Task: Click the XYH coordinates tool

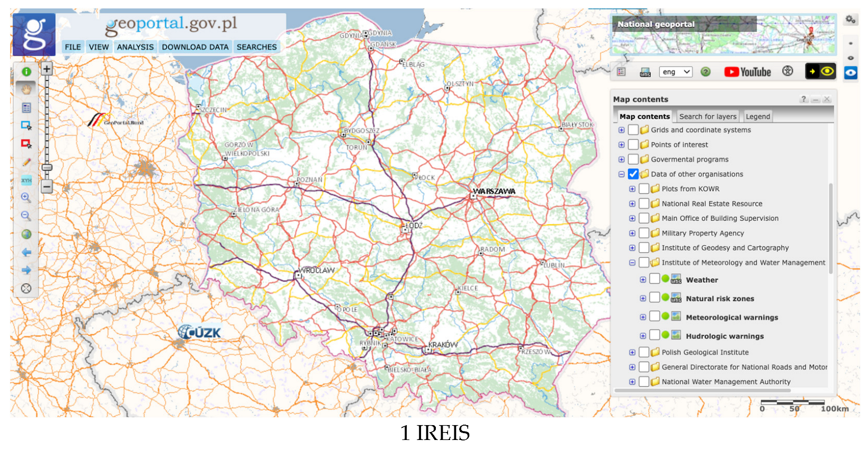Action: [x=26, y=180]
